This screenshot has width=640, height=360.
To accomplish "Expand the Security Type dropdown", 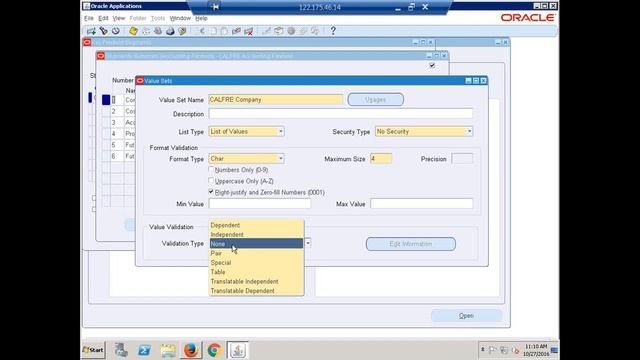I will (x=469, y=131).
